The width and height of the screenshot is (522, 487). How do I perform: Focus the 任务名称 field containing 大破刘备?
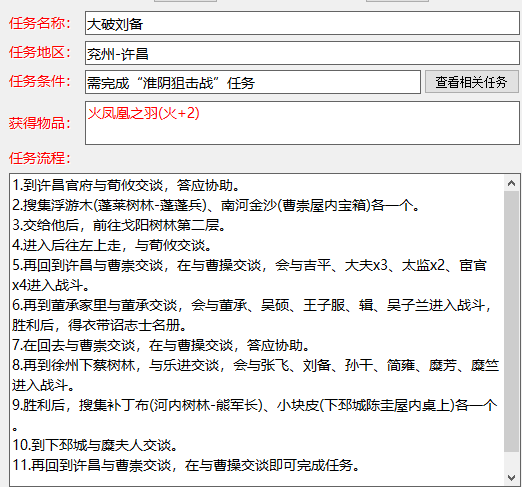click(x=302, y=23)
